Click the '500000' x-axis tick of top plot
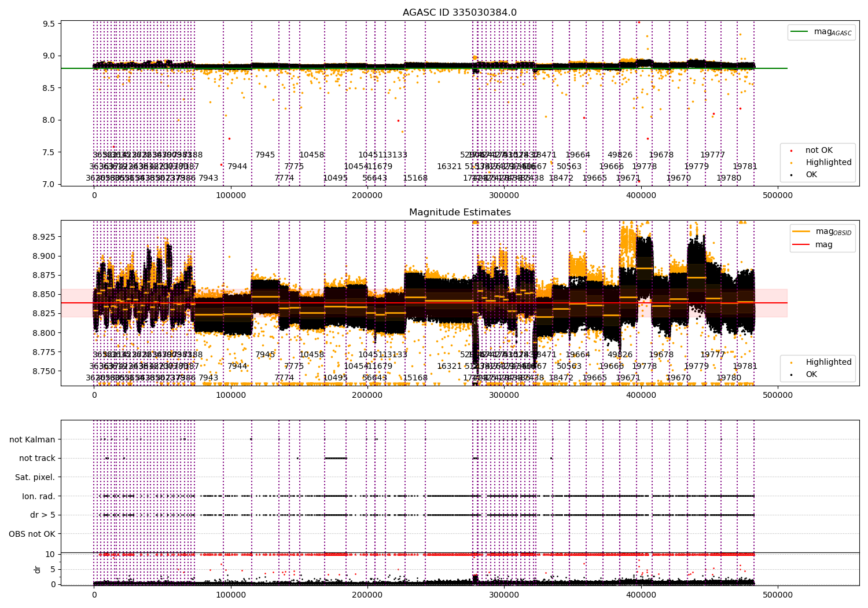This screenshot has width=868, height=608. (778, 196)
